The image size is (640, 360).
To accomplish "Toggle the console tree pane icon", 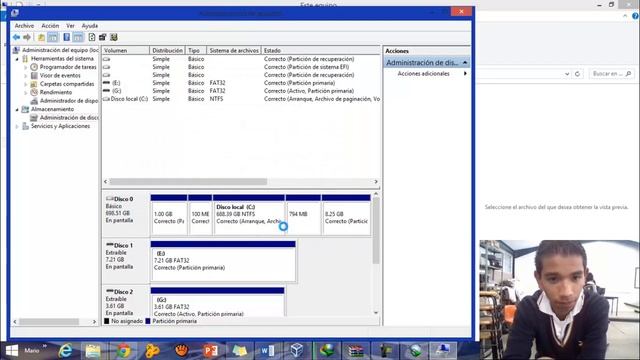I will point(53,38).
